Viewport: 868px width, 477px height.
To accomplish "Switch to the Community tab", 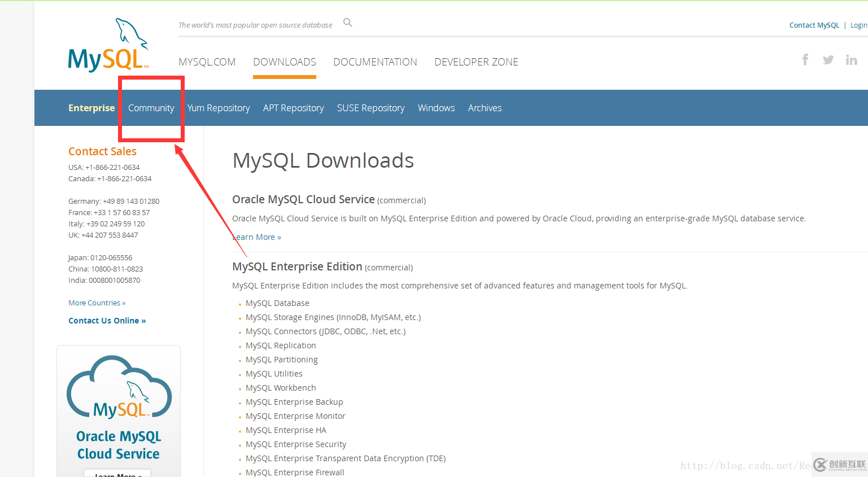I will click(x=151, y=108).
